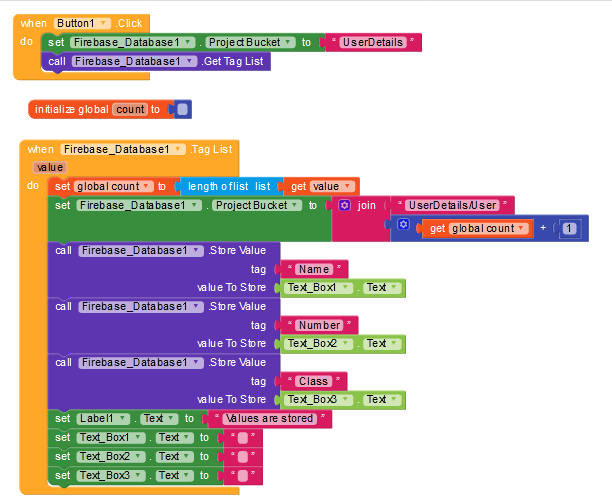The height and width of the screenshot is (499, 612).
Task: Open Firebase_Database1 dropdown beside the join block
Action: click(x=139, y=205)
